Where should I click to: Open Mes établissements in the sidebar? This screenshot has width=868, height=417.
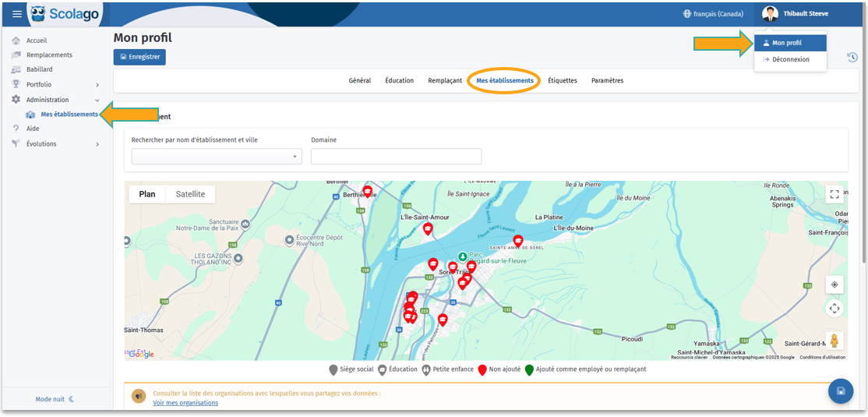pos(69,115)
